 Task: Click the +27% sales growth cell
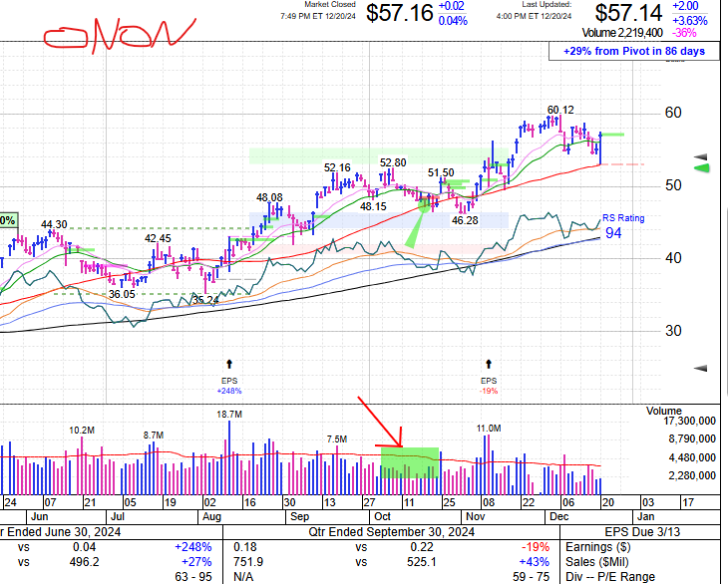click(x=196, y=562)
